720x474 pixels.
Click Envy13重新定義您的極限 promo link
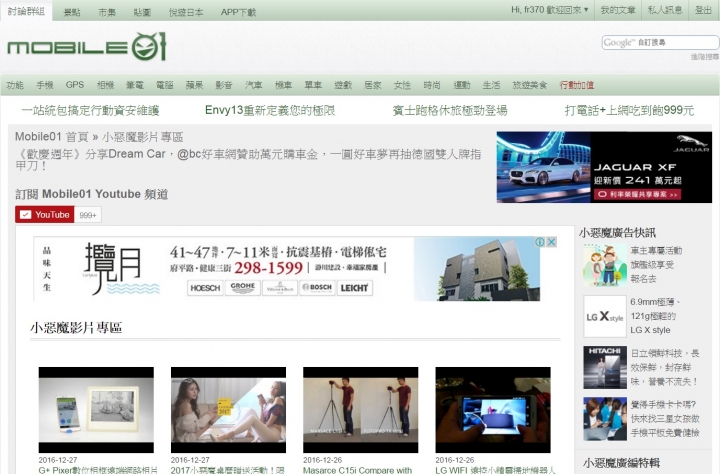point(270,110)
